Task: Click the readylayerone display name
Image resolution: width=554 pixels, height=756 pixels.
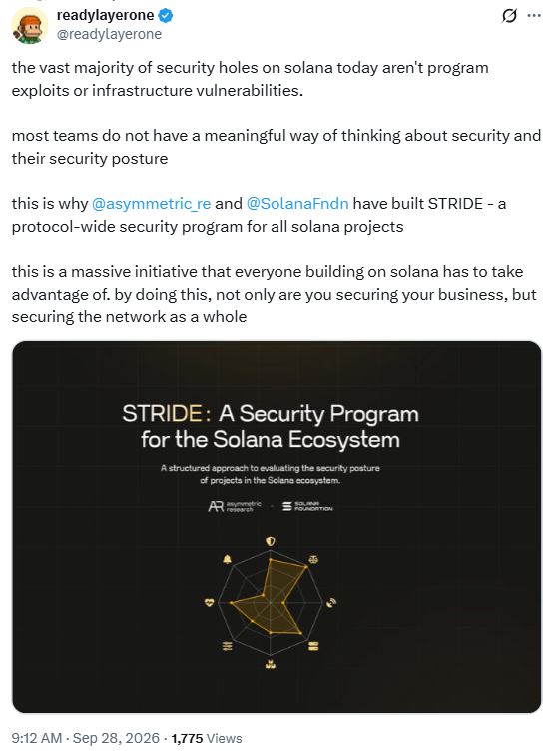Action: tap(105, 15)
